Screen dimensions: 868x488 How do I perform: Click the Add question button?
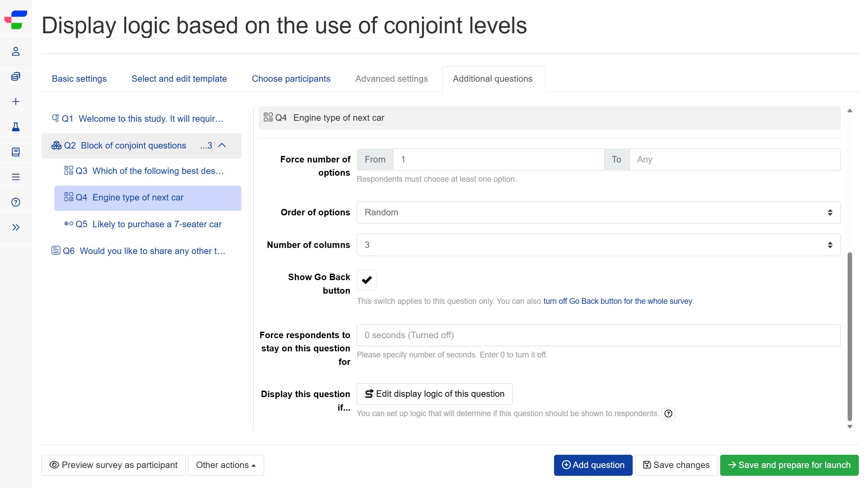[593, 465]
